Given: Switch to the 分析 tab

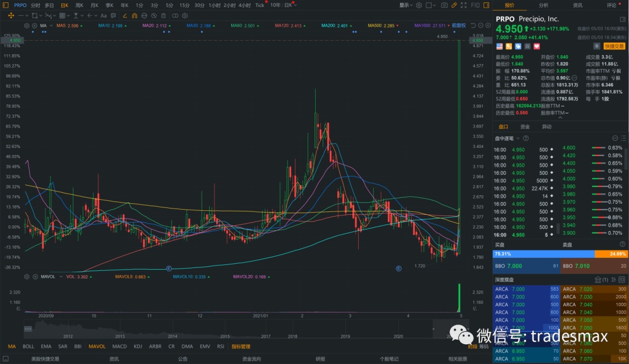Looking at the screenshot, I should click(x=543, y=5).
